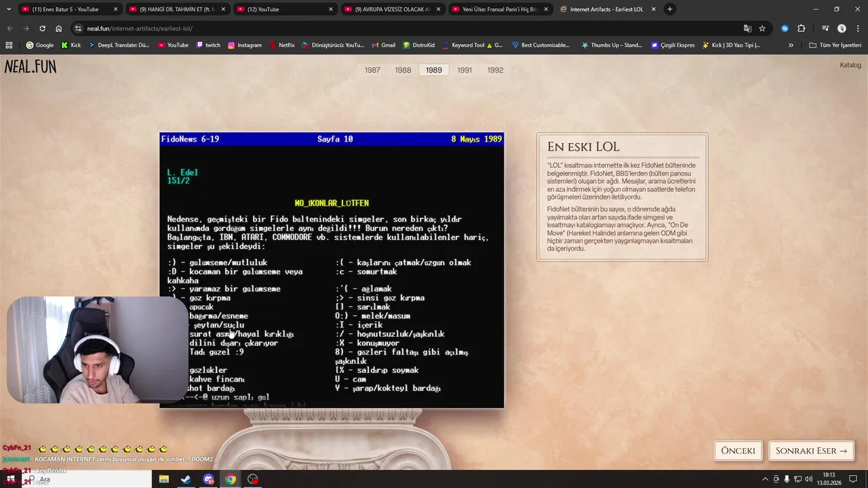Open a new browser tab
868x488 pixels.
670,9
